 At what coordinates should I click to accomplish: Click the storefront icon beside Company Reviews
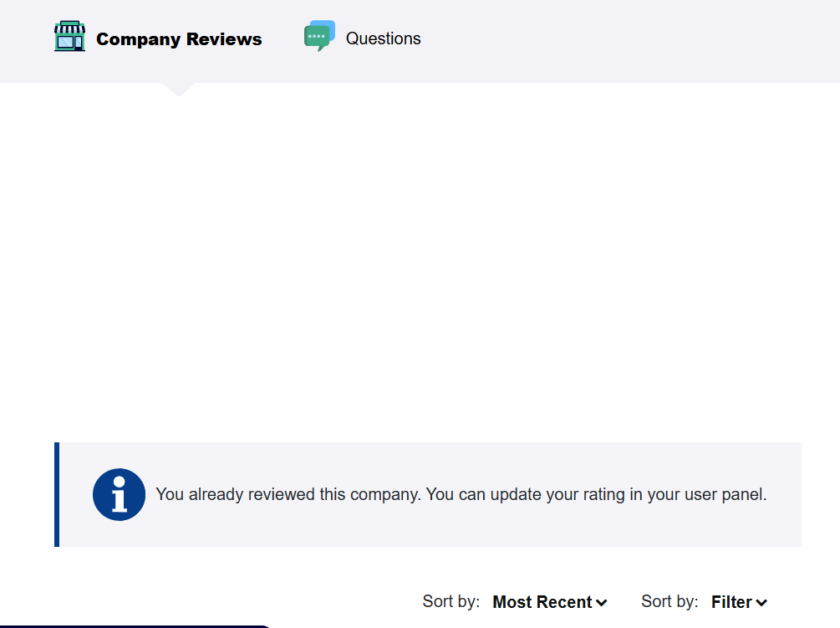pyautogui.click(x=69, y=36)
